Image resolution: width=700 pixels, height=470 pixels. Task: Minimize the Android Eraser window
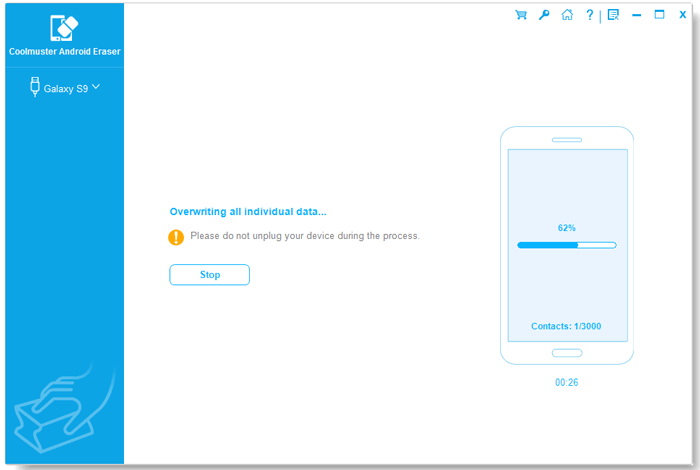point(637,15)
